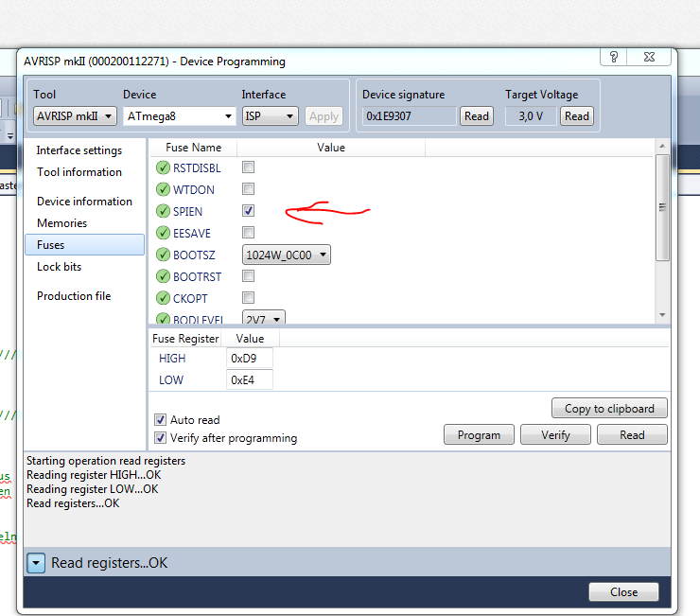The width and height of the screenshot is (700, 616).
Task: Click the fuses Read button
Action: (x=632, y=434)
